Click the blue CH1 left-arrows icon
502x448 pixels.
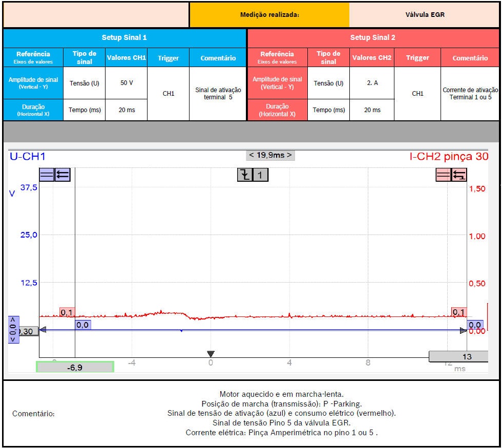62,175
